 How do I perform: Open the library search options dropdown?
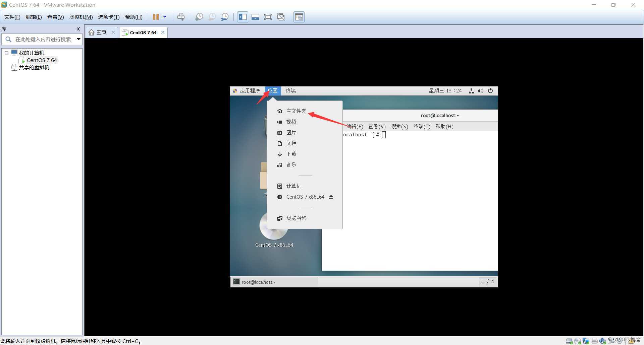[x=78, y=39]
